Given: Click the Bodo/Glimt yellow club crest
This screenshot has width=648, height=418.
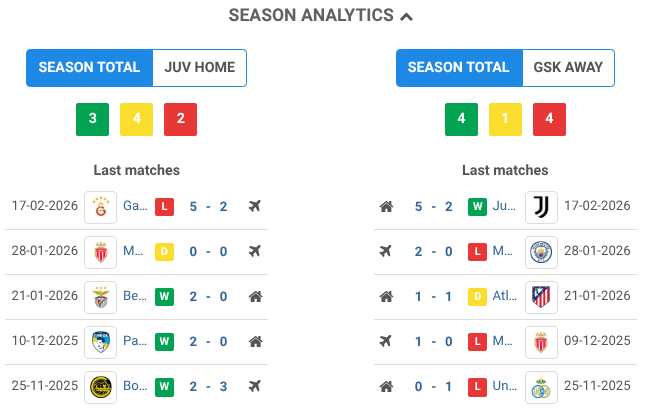Looking at the screenshot, I should [x=101, y=386].
